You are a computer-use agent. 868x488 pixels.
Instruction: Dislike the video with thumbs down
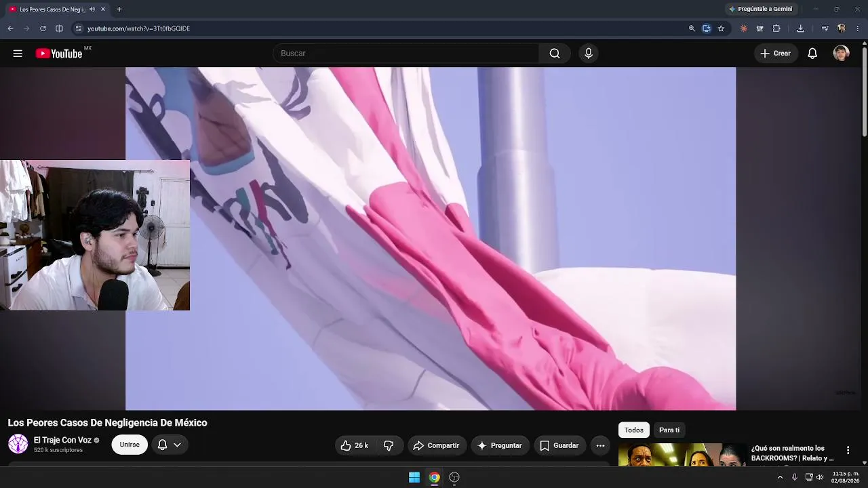tap(389, 445)
